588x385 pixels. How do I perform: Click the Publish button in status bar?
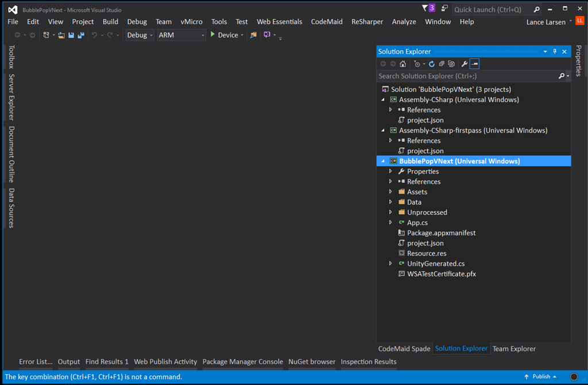pyautogui.click(x=540, y=376)
